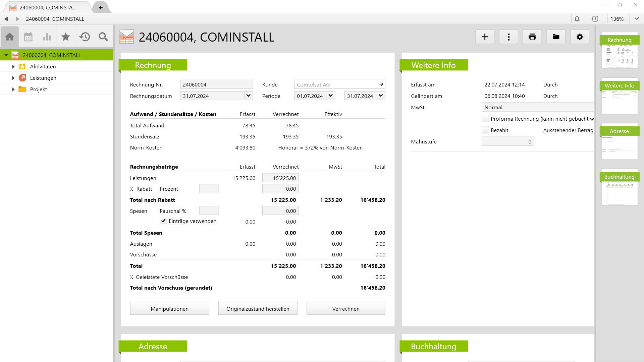Image resolution: width=644 pixels, height=362 pixels.
Task: Uncheck Einträge verwenden checkbox
Action: pos(163,221)
